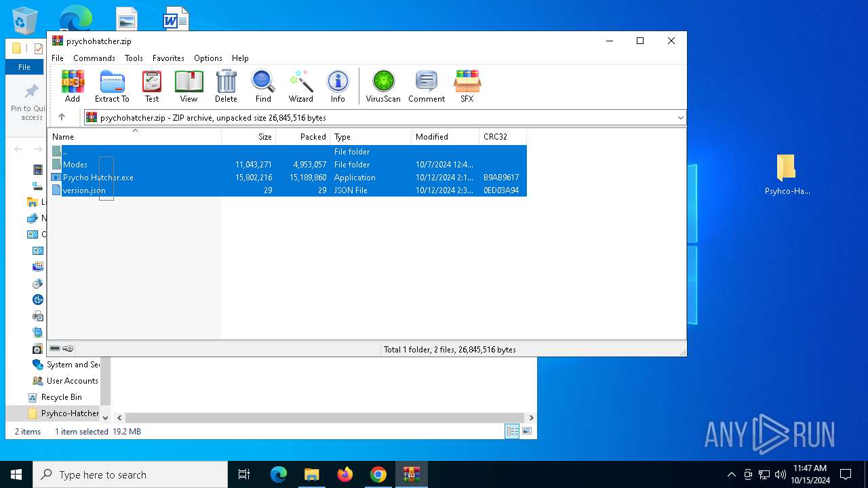This screenshot has height=488, width=868.
Task: Open Recycle Bin desktop icon
Action: tap(25, 20)
